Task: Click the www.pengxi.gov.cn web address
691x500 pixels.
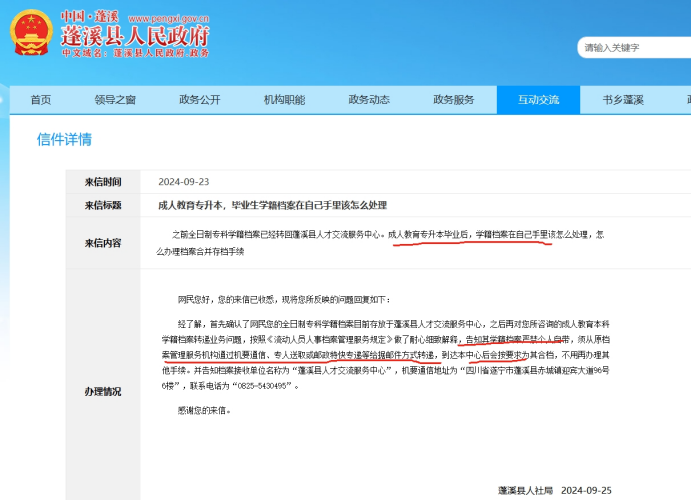Action: (x=168, y=19)
